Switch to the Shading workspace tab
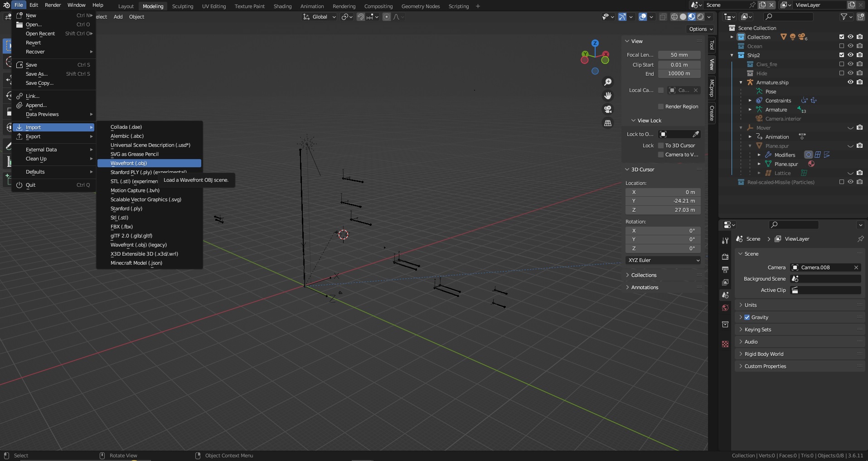 coord(282,6)
